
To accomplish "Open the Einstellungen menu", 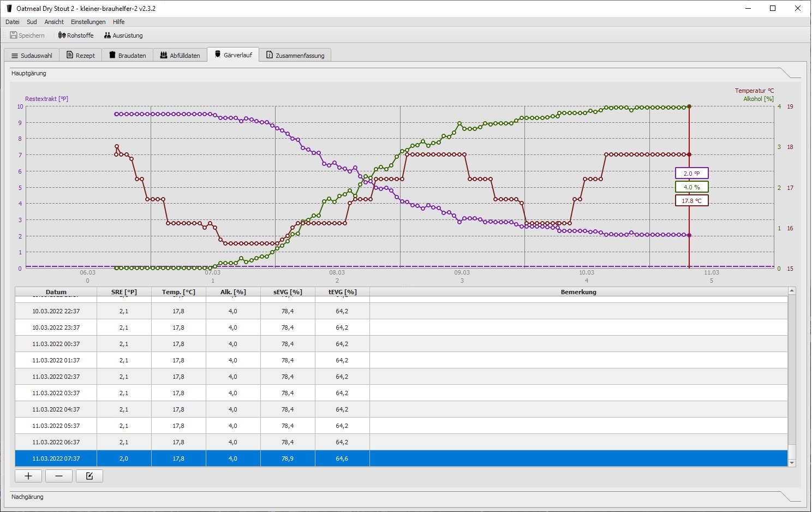I will point(88,22).
